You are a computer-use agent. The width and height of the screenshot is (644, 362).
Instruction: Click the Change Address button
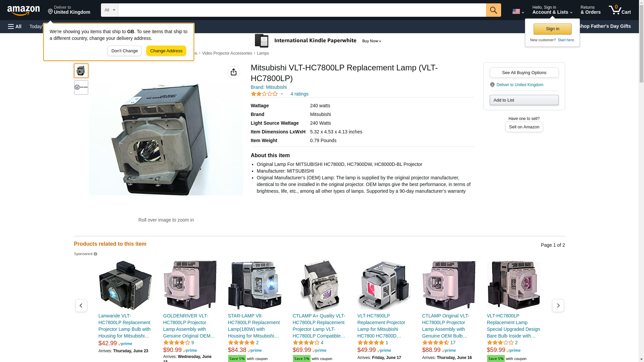(166, 51)
